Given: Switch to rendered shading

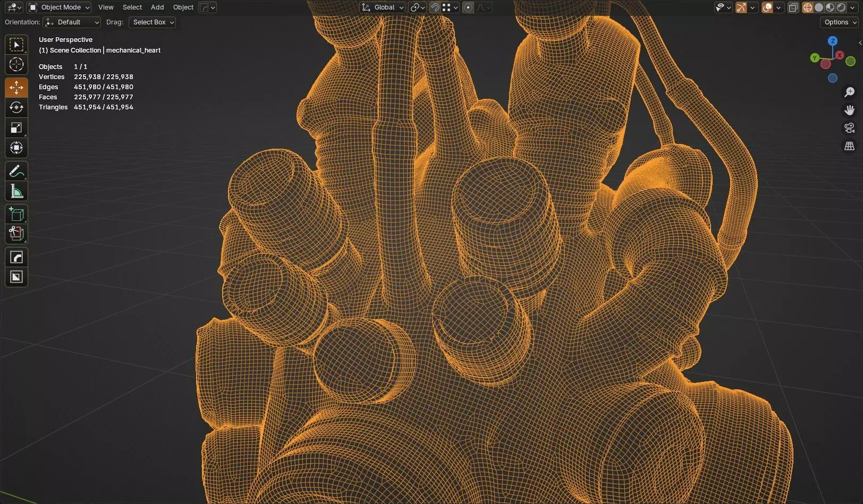Looking at the screenshot, I should (x=841, y=7).
